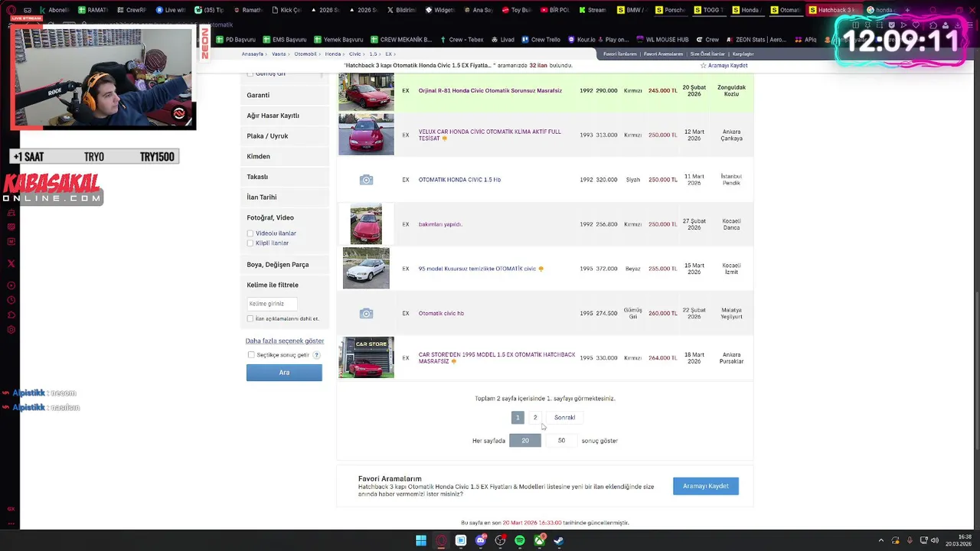This screenshot has width=980, height=551.
Task: Click the Otomobil breadcrumb link
Action: pos(305,54)
